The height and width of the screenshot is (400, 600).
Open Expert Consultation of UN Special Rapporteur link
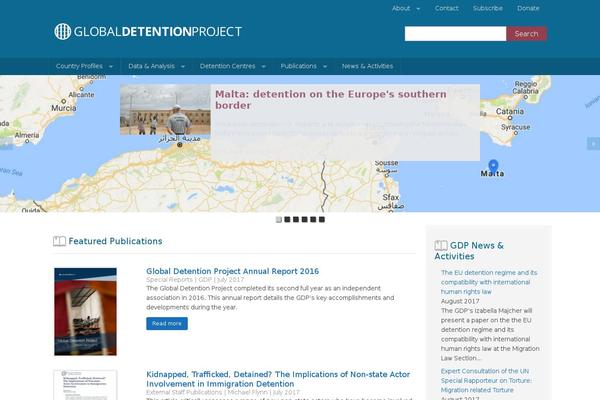coord(486,380)
